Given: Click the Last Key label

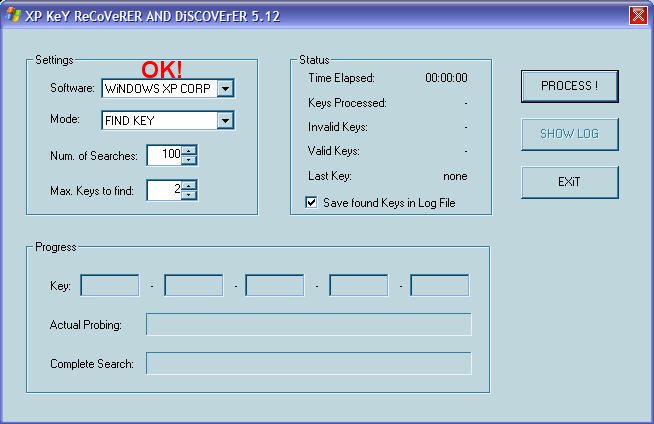Looking at the screenshot, I should (330, 176).
